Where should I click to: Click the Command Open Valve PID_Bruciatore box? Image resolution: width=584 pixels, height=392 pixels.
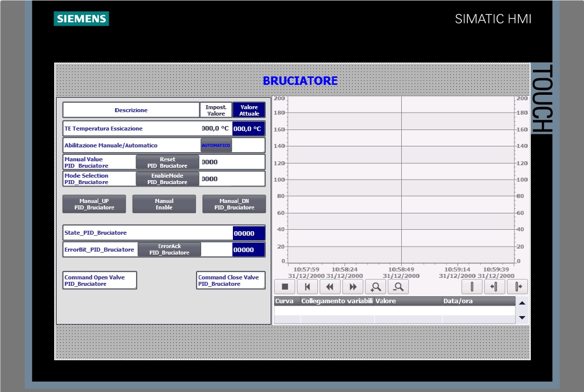click(x=99, y=280)
